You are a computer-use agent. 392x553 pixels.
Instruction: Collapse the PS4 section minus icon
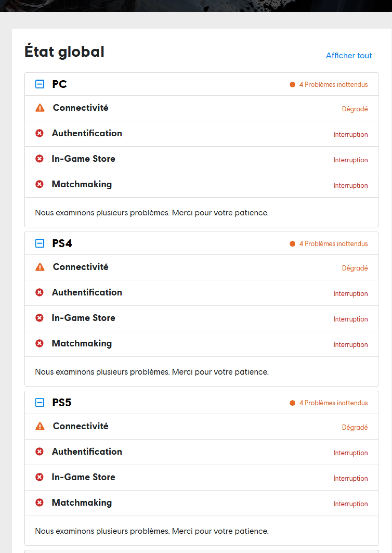pyautogui.click(x=40, y=243)
